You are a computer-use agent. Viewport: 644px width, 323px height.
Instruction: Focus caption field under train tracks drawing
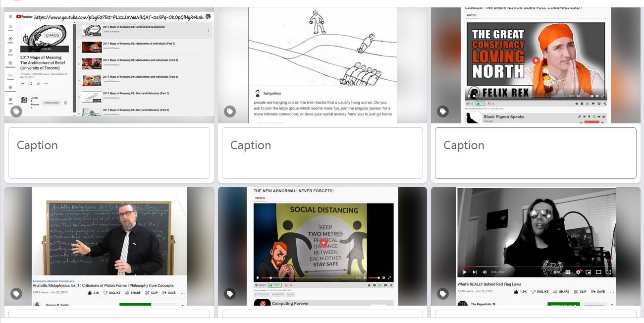coord(322,153)
